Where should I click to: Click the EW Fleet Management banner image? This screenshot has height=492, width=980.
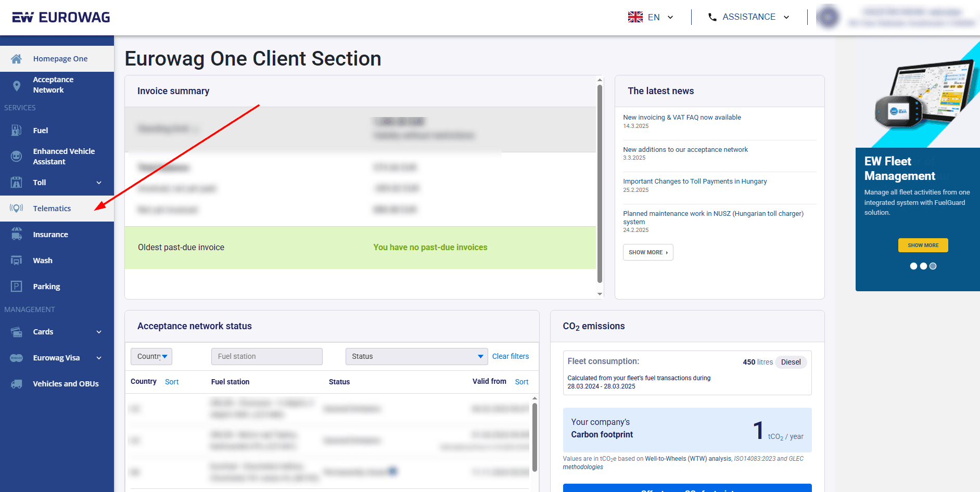(x=918, y=95)
